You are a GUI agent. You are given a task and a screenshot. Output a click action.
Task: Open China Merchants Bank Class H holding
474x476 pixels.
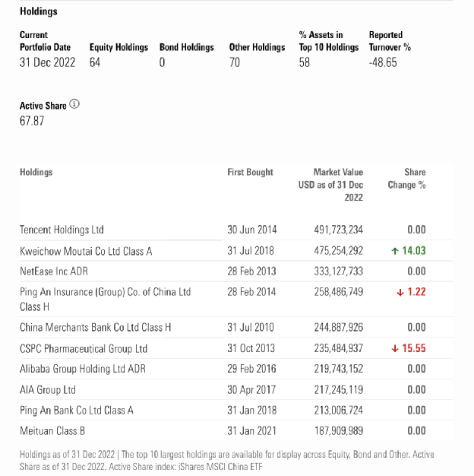[x=95, y=327]
